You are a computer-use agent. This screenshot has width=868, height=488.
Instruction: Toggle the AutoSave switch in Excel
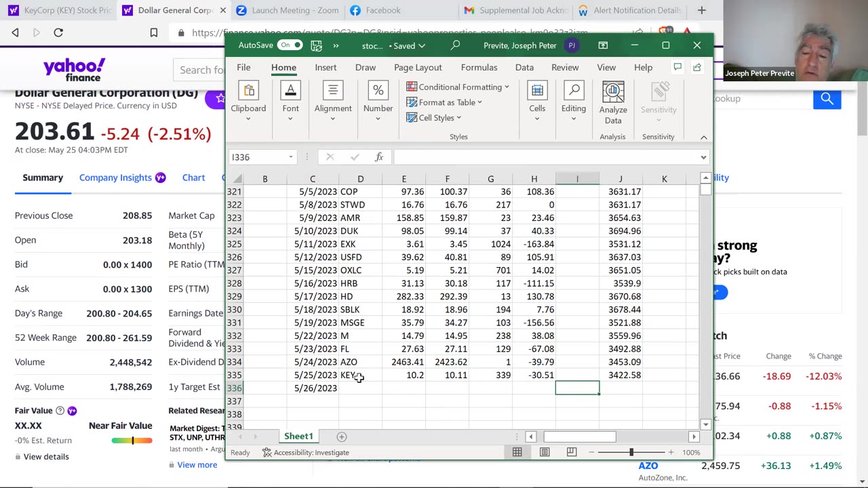coord(290,45)
